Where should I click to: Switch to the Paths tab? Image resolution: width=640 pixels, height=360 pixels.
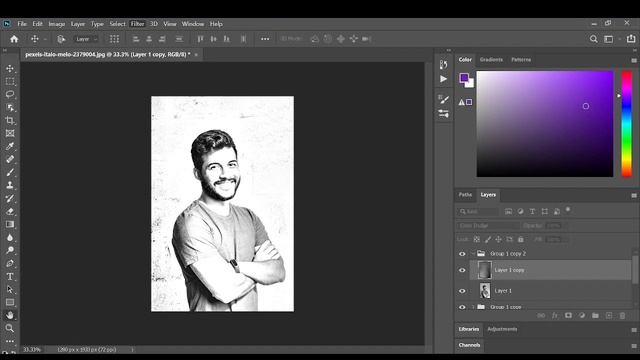tap(465, 195)
